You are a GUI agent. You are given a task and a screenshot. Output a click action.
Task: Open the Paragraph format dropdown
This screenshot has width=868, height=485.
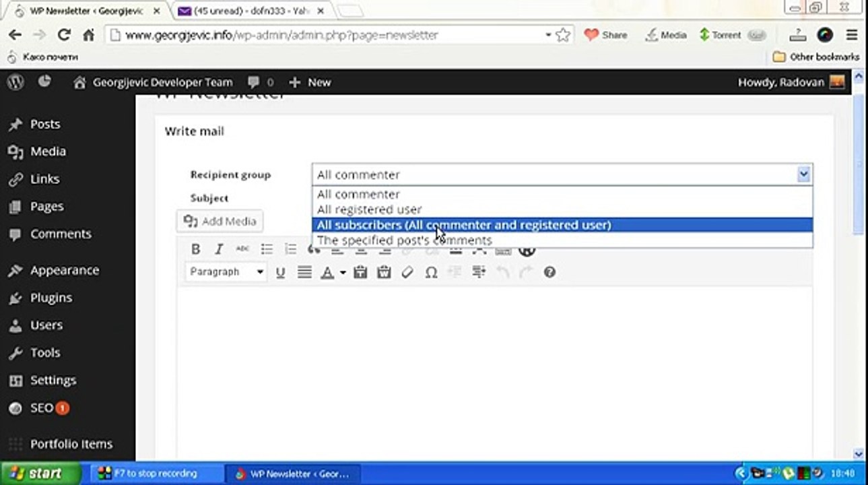coord(226,272)
